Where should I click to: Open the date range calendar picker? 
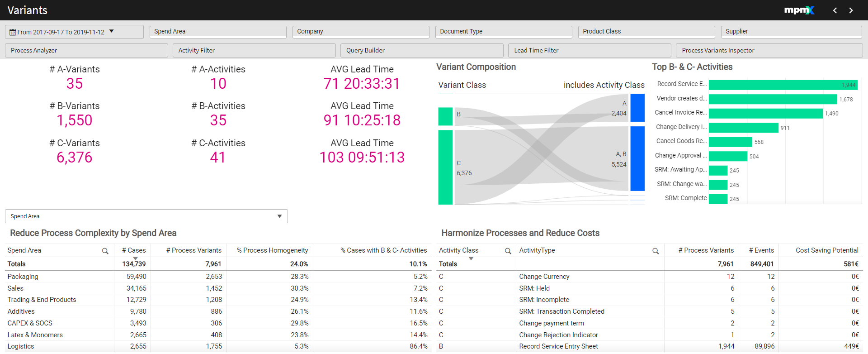coord(74,32)
